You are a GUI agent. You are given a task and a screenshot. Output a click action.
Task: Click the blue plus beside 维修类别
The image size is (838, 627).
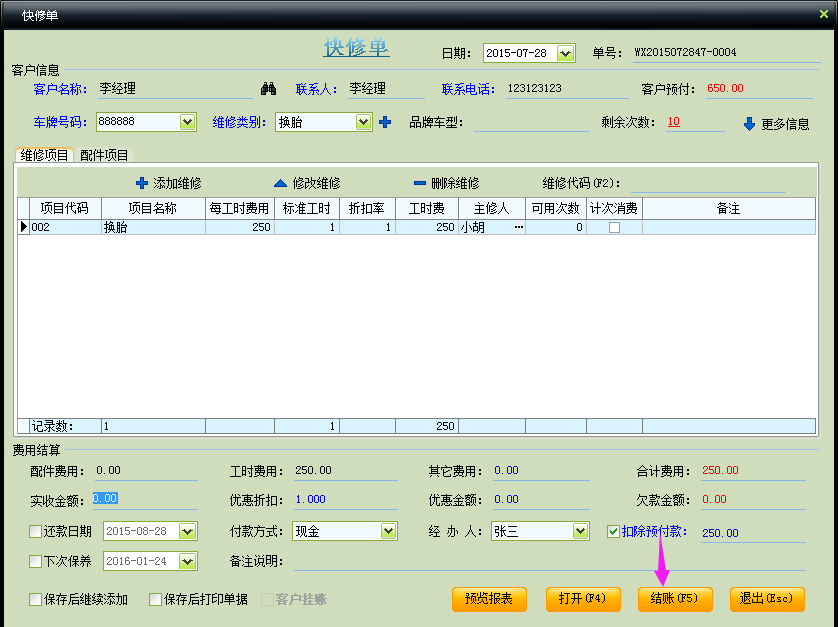click(x=385, y=122)
